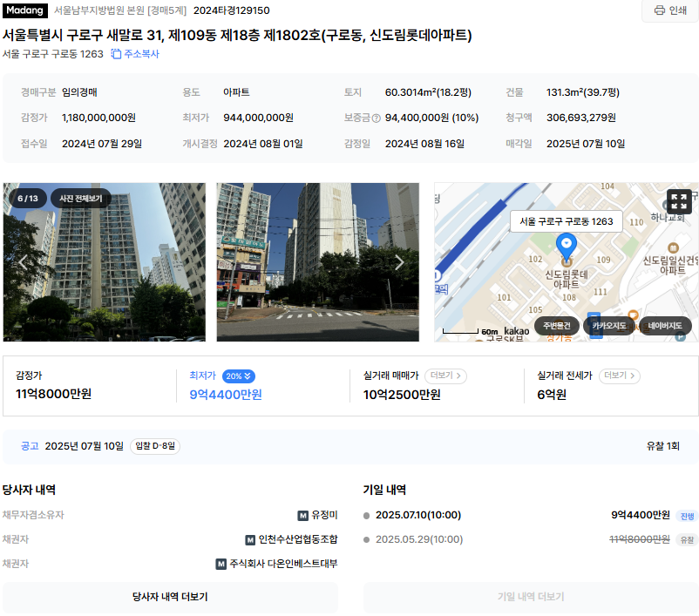The image size is (699, 616).
Task: Click M icon beside 유정미
Action: coord(303,516)
